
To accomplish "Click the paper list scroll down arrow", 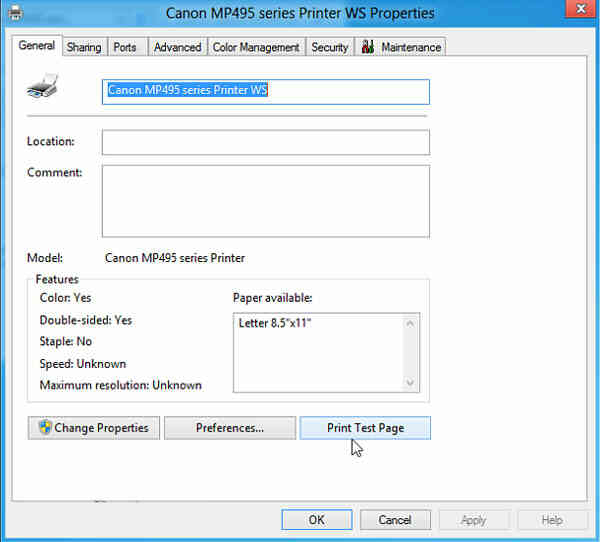I will (410, 382).
